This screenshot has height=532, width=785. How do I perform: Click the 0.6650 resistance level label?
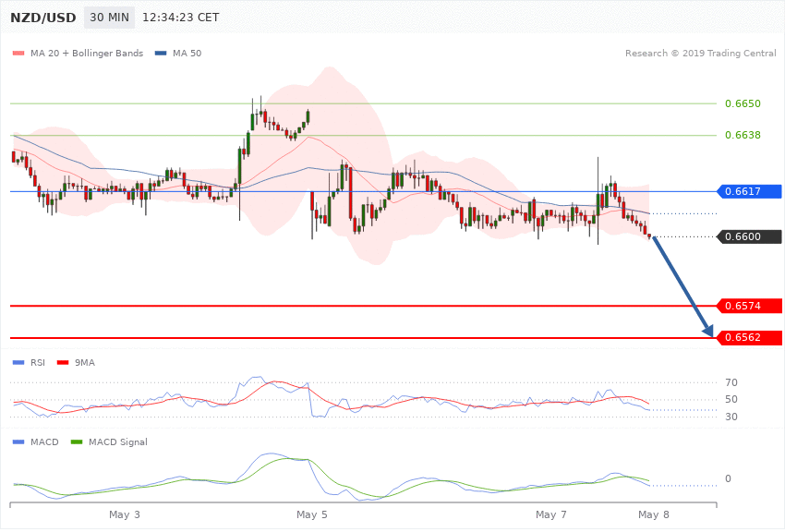[x=743, y=103]
